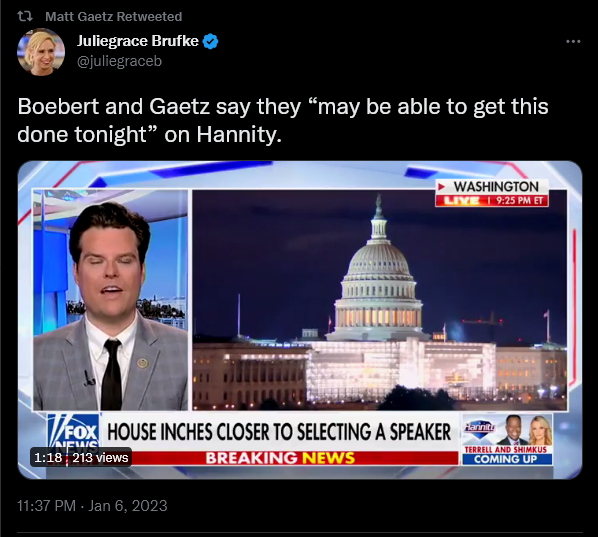Open the Juliegrace Brufke display name link
The height and width of the screenshot is (537, 598).
pyautogui.click(x=138, y=41)
